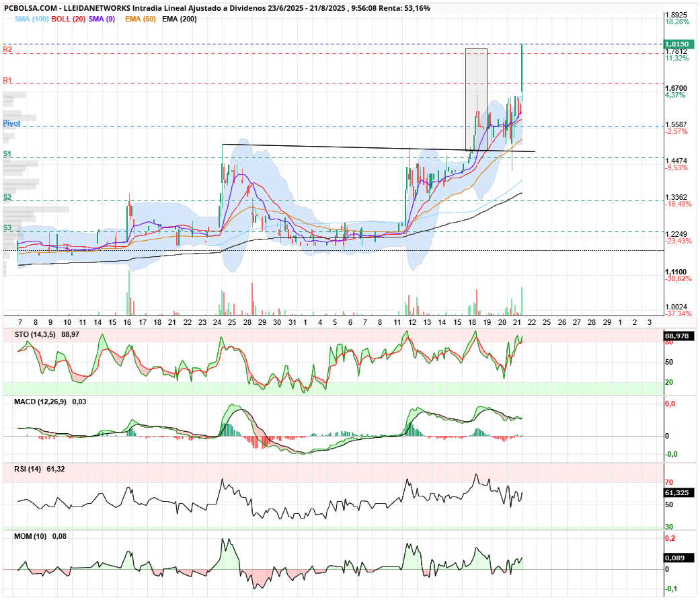The height and width of the screenshot is (600, 700).
Task: Click the BOLL (20) legend label
Action: [69, 20]
